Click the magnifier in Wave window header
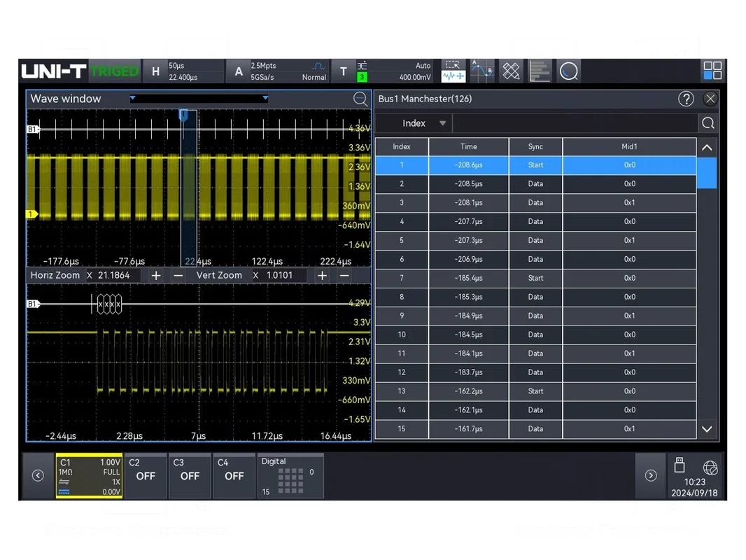The height and width of the screenshot is (560, 746). [x=360, y=99]
